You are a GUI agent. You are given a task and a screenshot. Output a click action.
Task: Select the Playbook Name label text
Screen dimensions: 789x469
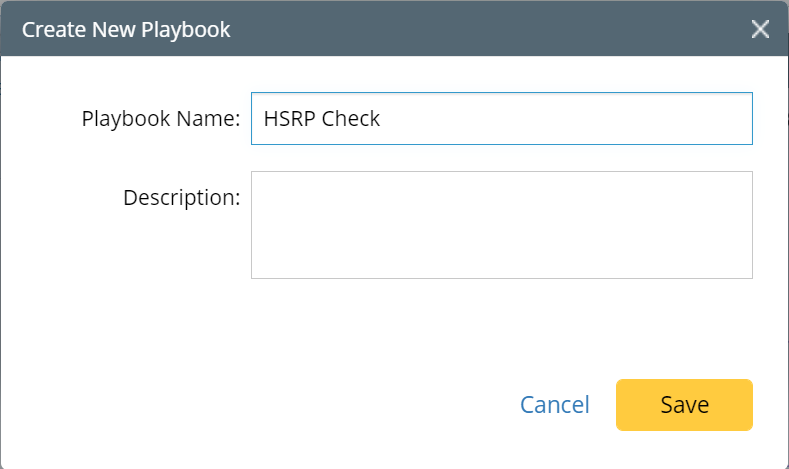pos(161,119)
